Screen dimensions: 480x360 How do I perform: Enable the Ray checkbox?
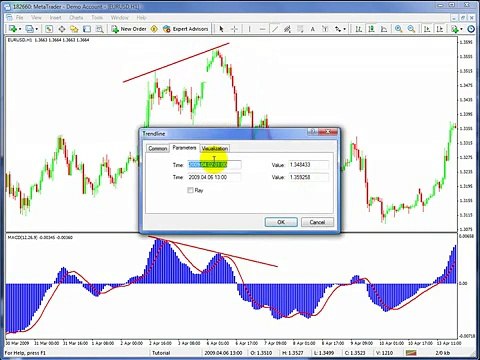[x=190, y=190]
